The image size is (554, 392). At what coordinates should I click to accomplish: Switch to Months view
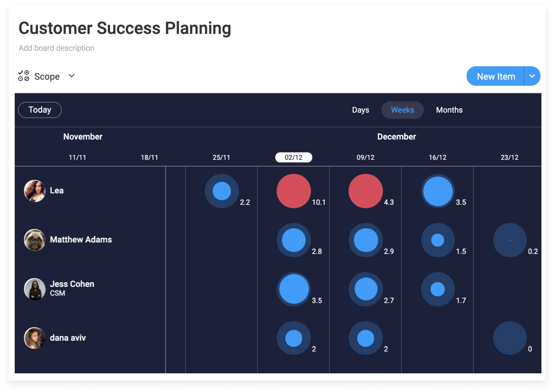pyautogui.click(x=449, y=110)
